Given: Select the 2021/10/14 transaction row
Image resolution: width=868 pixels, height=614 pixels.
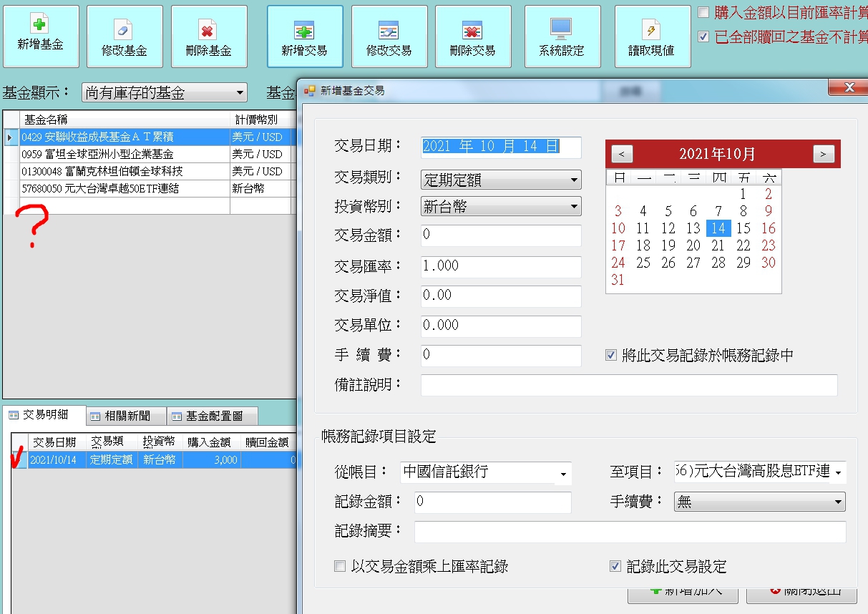Looking at the screenshot, I should 154,459.
